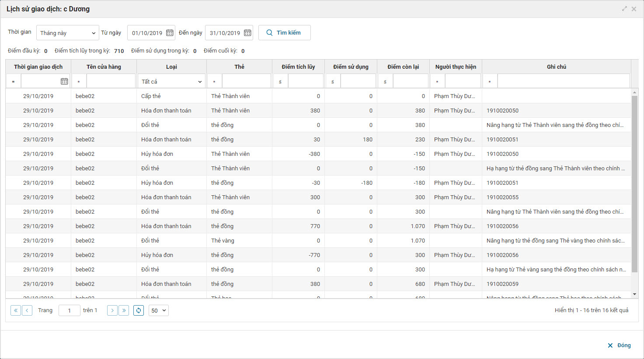Screen dimensions: 644x359
Task: Go to the first page icon
Action: pyautogui.click(x=16, y=310)
